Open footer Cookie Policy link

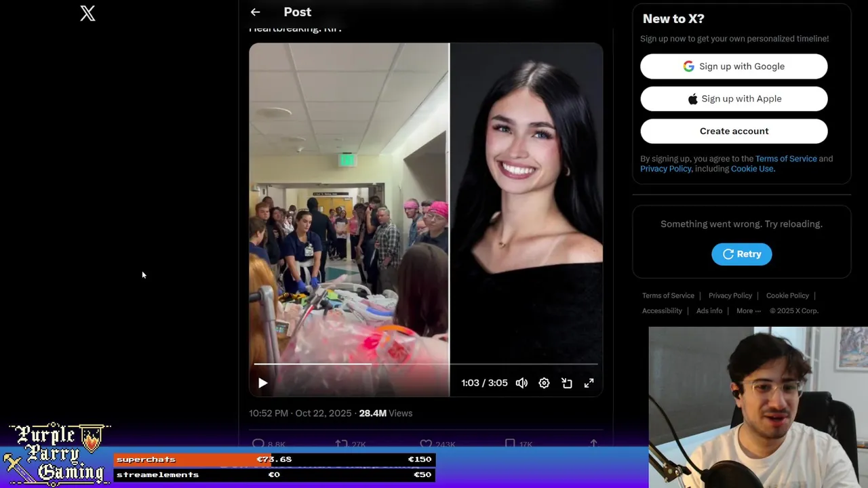(x=787, y=296)
